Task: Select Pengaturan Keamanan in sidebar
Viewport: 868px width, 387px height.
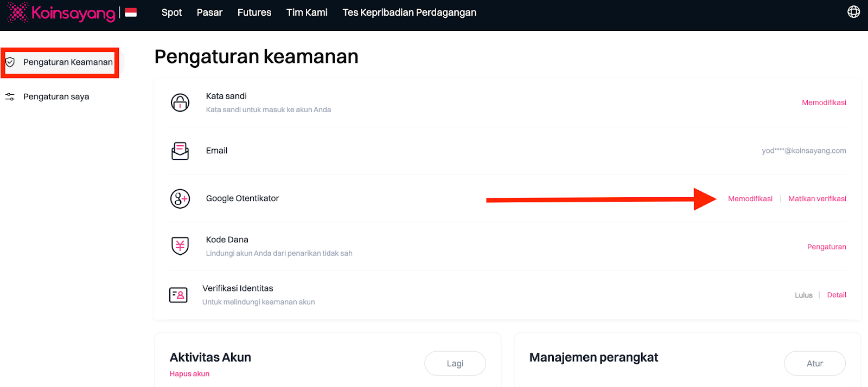Action: tap(68, 62)
